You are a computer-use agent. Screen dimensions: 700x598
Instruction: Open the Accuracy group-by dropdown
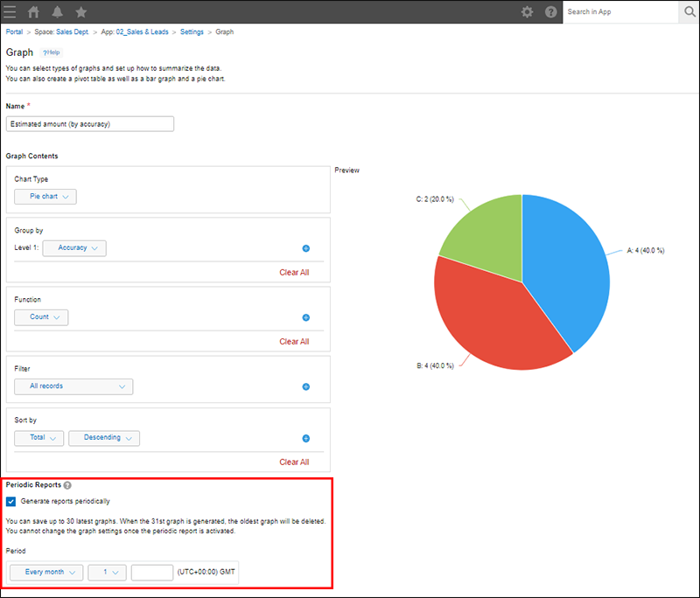click(x=73, y=248)
